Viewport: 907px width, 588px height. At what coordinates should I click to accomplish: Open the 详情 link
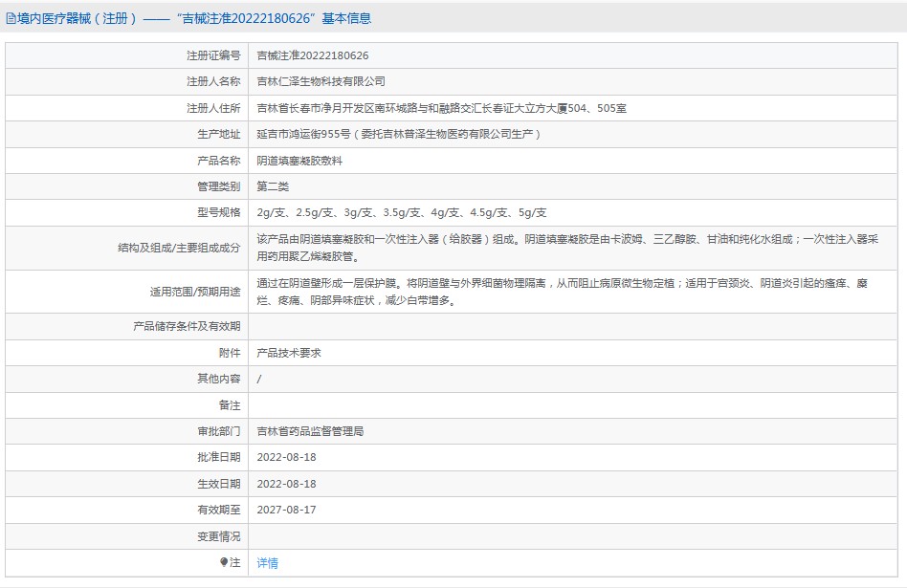[268, 563]
